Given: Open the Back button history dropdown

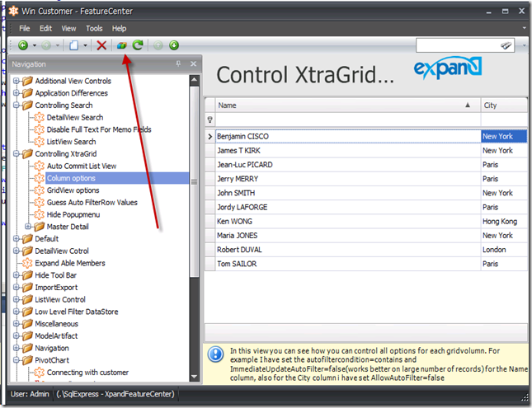Looking at the screenshot, I should [35, 45].
